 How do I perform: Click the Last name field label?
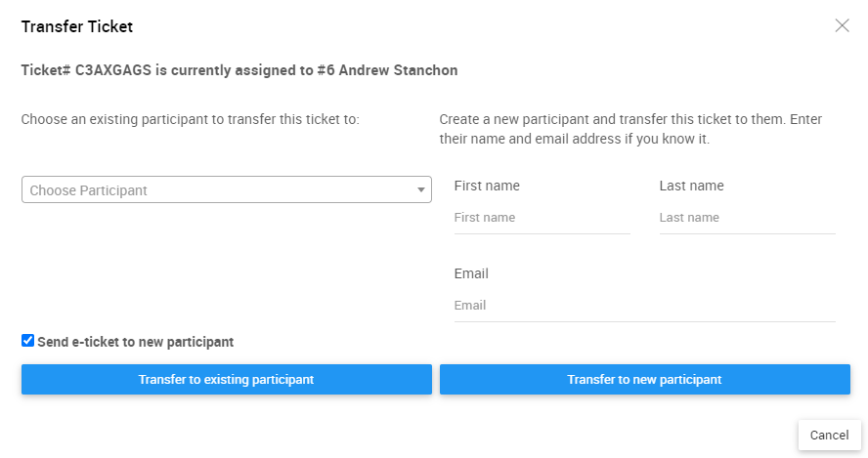pos(691,186)
